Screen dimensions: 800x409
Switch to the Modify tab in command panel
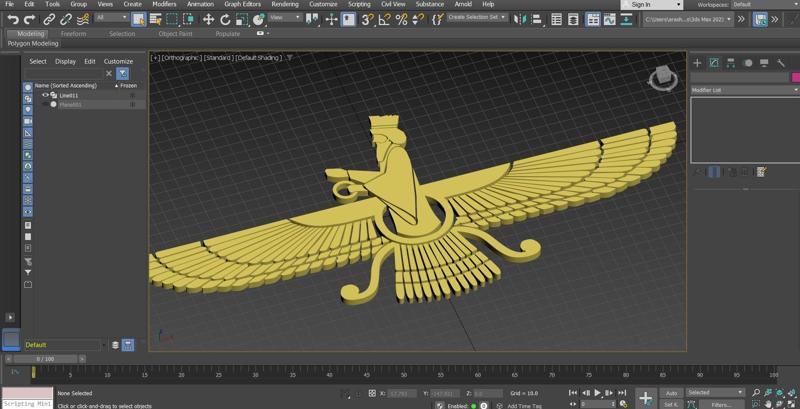[x=714, y=63]
